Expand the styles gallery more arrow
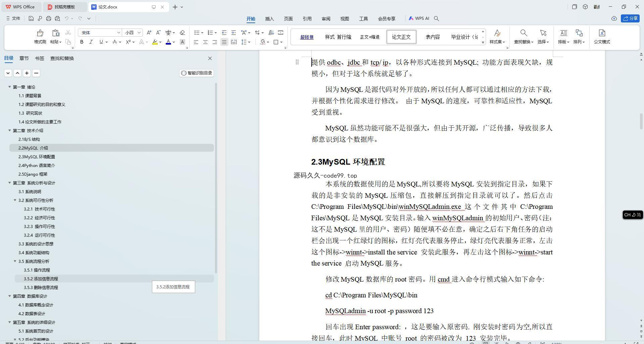Viewport: 644px width, 344px height. 483,42
